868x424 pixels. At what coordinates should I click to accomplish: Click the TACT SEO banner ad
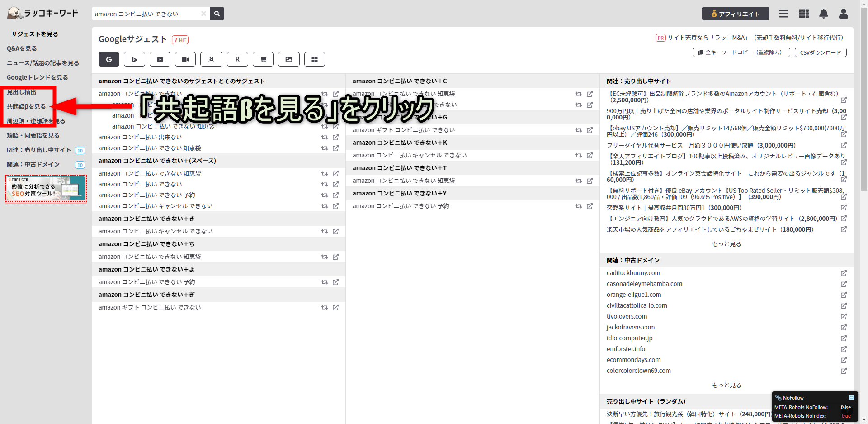(x=46, y=189)
